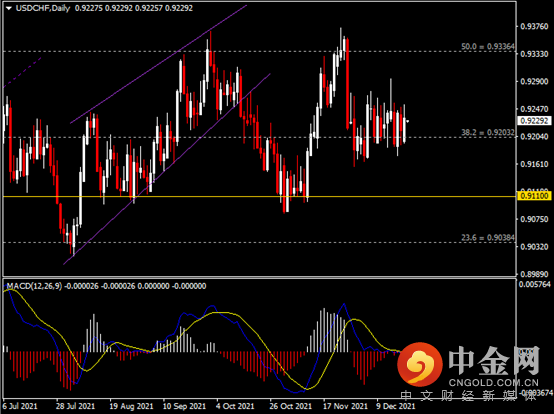Click the 4 Oct 2021 date marker

point(235,406)
